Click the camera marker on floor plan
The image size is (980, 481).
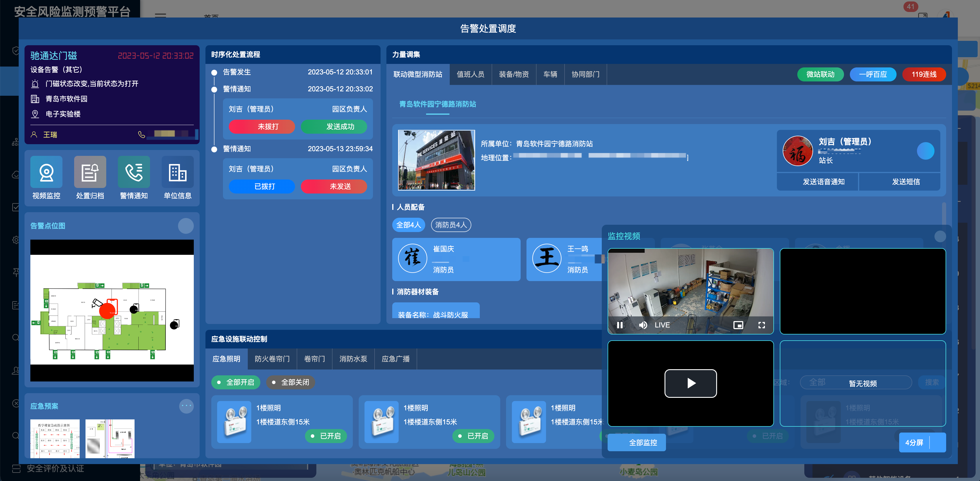97,303
